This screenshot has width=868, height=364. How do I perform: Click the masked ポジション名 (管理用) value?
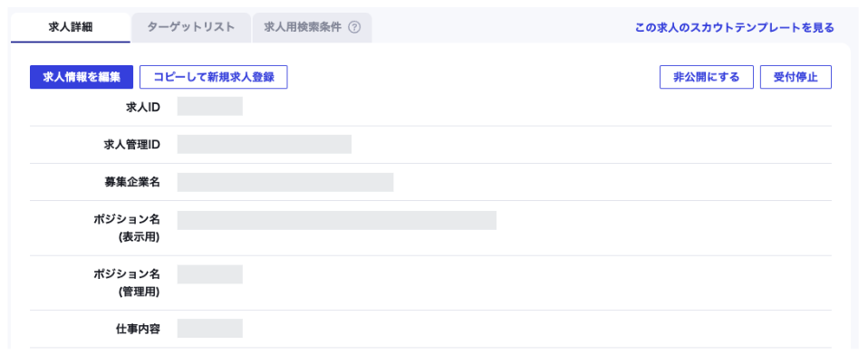[x=210, y=274]
